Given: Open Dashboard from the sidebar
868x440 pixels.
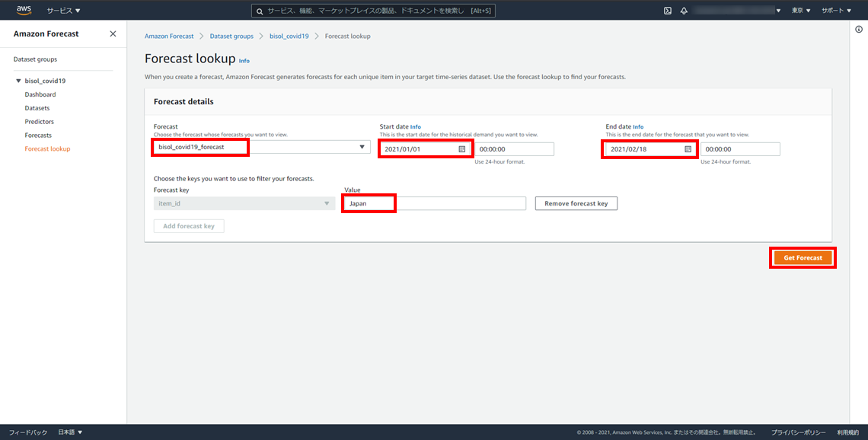Looking at the screenshot, I should pyautogui.click(x=40, y=94).
